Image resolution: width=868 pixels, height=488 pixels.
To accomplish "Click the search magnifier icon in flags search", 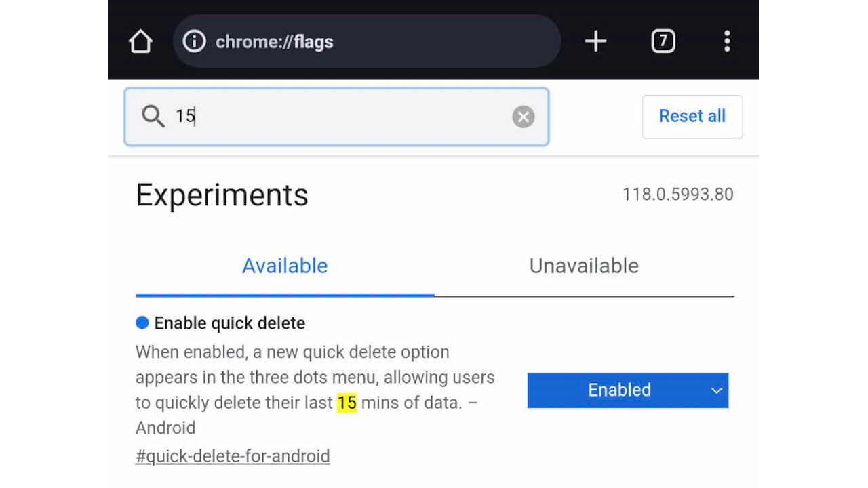I will 154,116.
